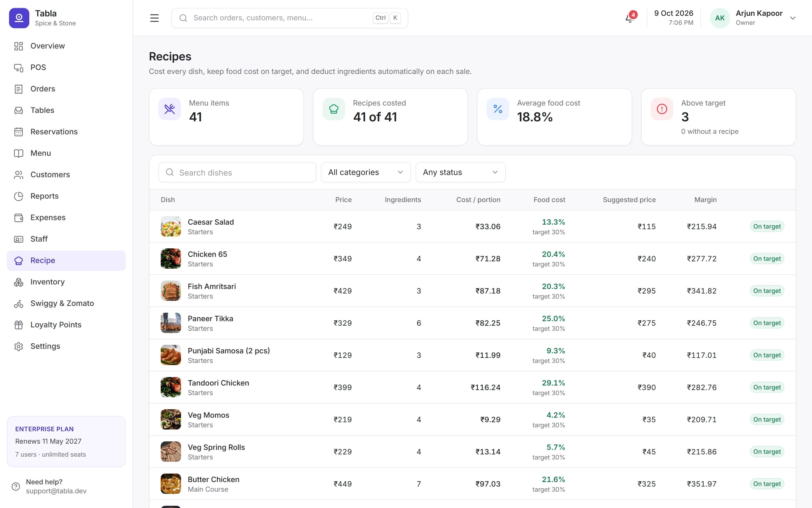
Task: Open the notifications bell
Action: coord(630,18)
